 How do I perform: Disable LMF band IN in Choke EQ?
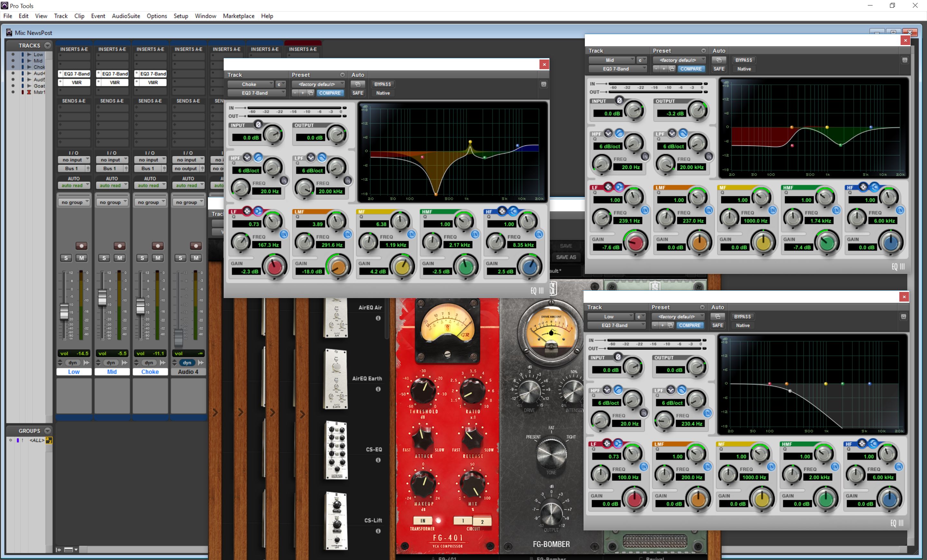click(348, 234)
